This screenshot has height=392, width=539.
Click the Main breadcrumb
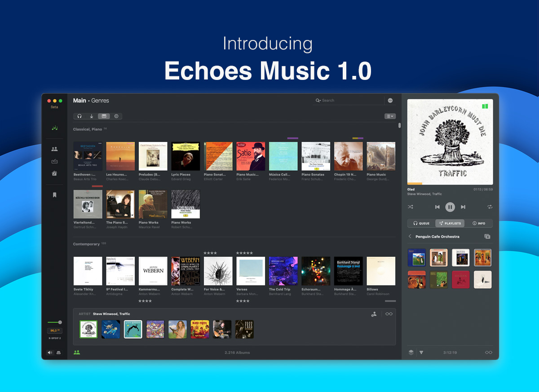coord(80,101)
